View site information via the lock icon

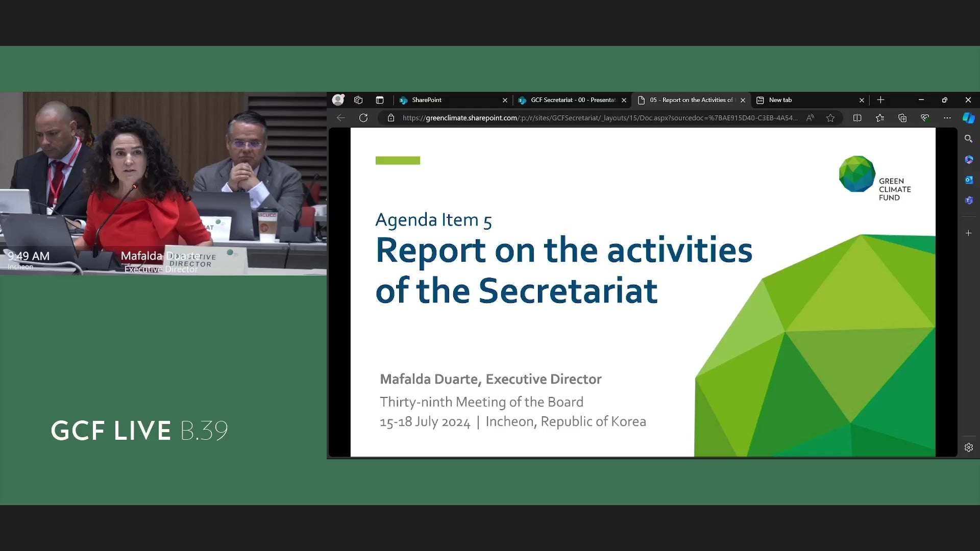coord(391,118)
